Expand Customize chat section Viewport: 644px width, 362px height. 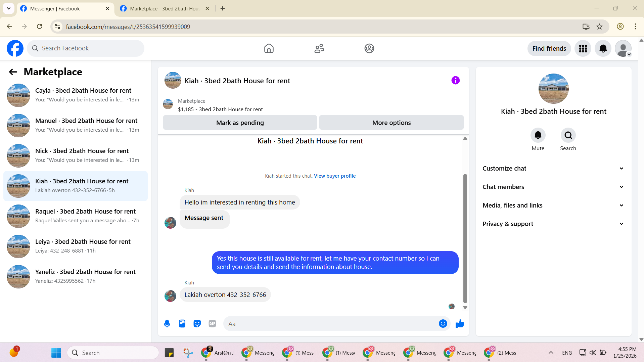pos(553,169)
